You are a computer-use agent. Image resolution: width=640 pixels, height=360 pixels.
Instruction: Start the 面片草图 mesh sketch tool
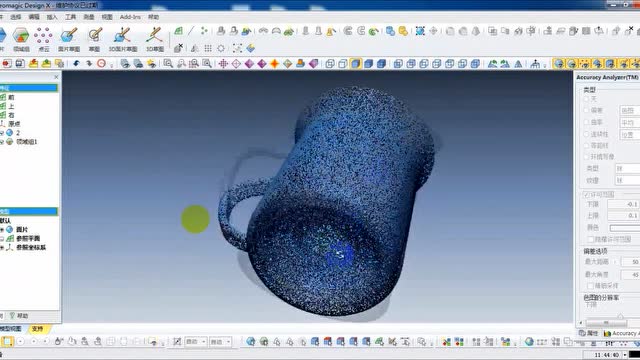(x=69, y=40)
